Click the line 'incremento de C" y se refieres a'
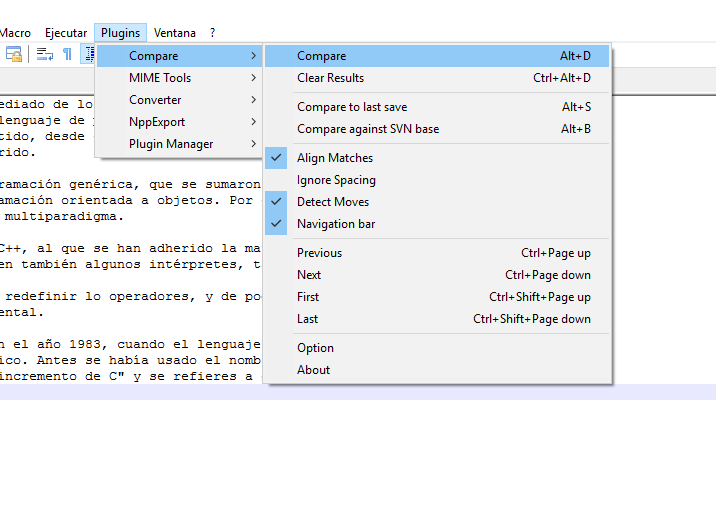This screenshot has width=716, height=508. pos(126,376)
